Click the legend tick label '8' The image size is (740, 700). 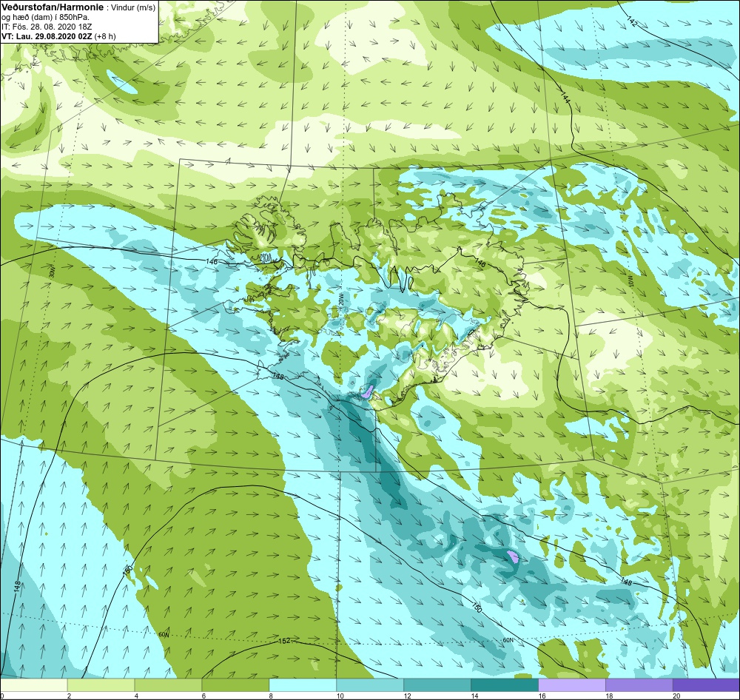[271, 696]
